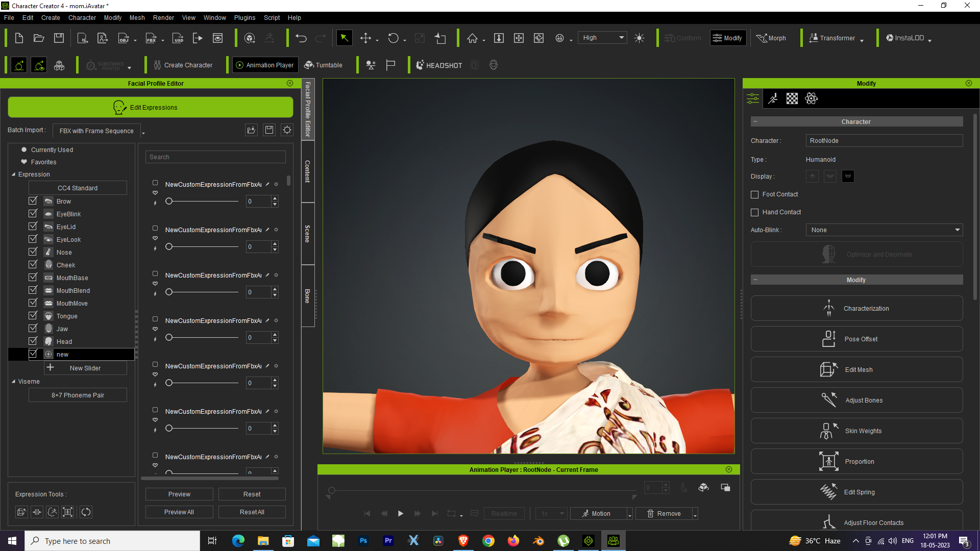Toggle the MouthBase expression checkbox
Viewport: 980px width, 551px height.
[33, 278]
